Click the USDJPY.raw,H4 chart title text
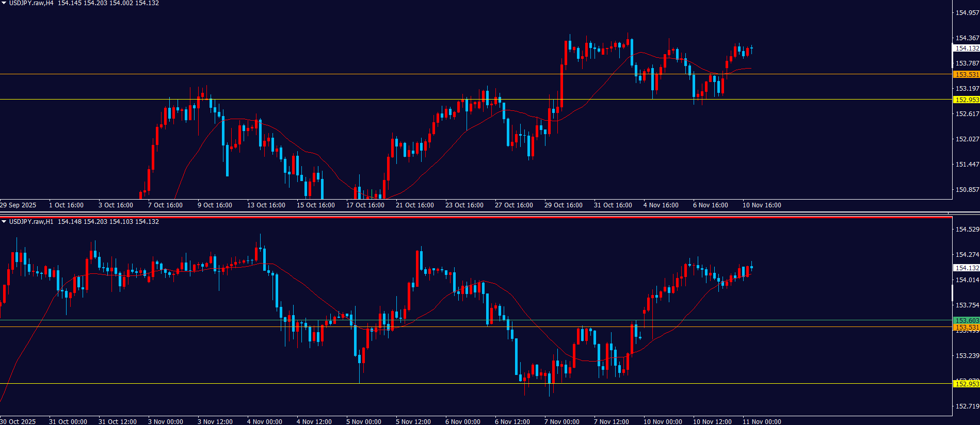This screenshot has height=425, width=980. coord(31,3)
